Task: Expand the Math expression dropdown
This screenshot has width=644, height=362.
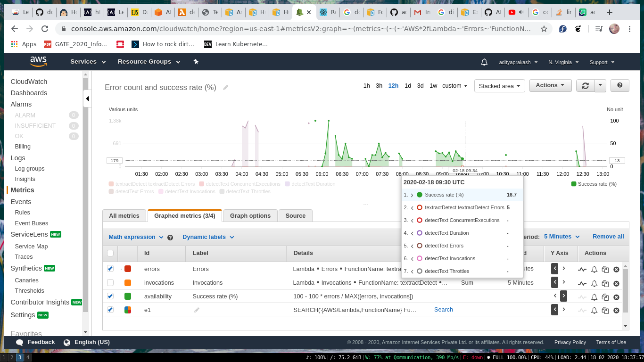Action: pyautogui.click(x=136, y=237)
